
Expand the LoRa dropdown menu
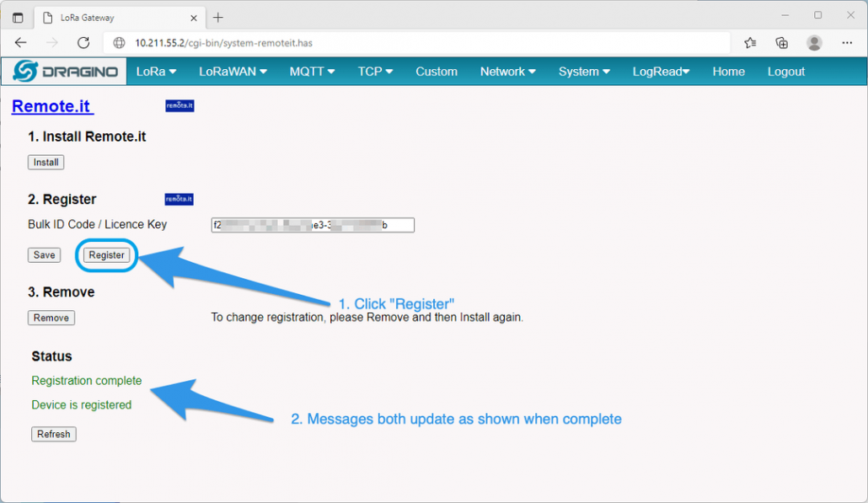(156, 72)
